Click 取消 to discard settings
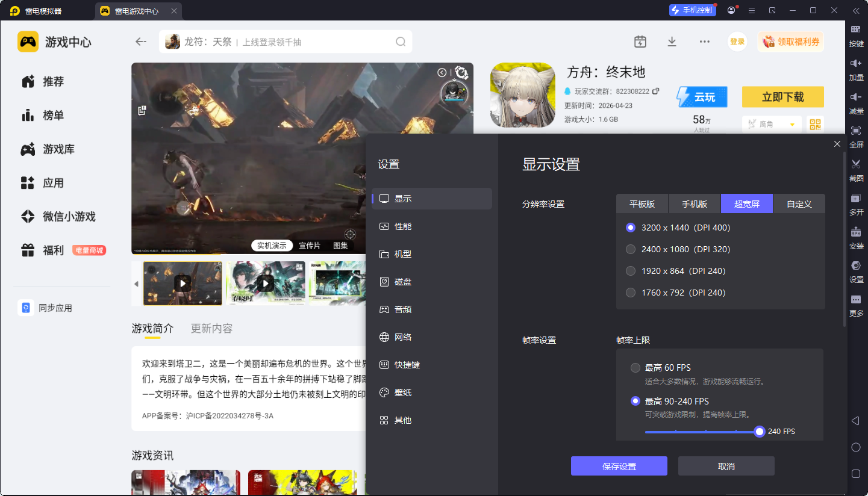The height and width of the screenshot is (496, 868). pos(726,466)
